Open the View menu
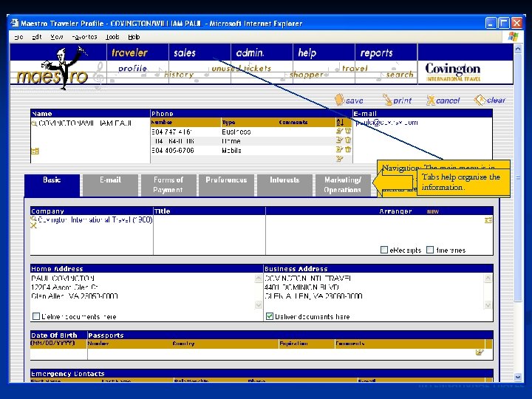The image size is (532, 399). pyautogui.click(x=57, y=37)
